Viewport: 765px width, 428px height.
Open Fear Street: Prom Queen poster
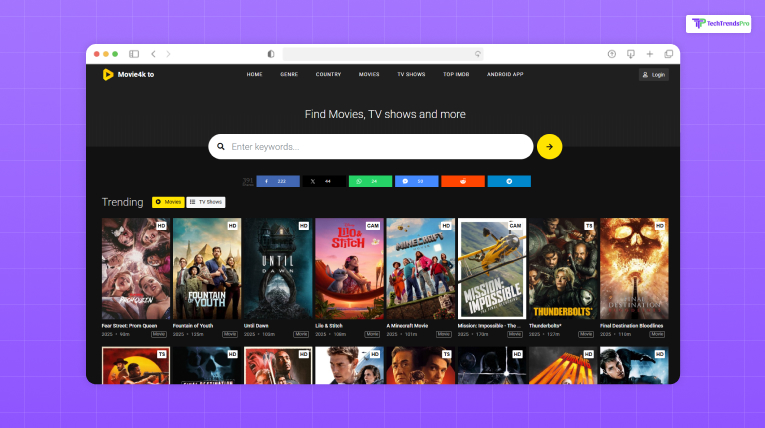(x=136, y=268)
